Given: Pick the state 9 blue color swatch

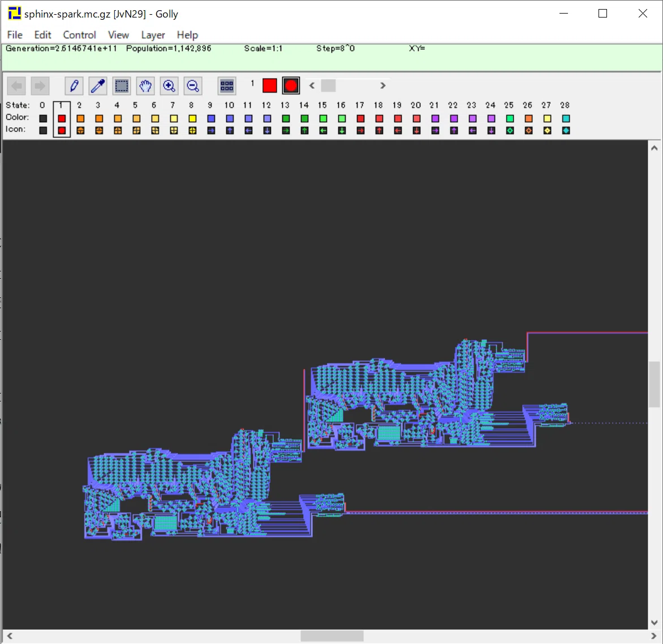Looking at the screenshot, I should (x=211, y=118).
